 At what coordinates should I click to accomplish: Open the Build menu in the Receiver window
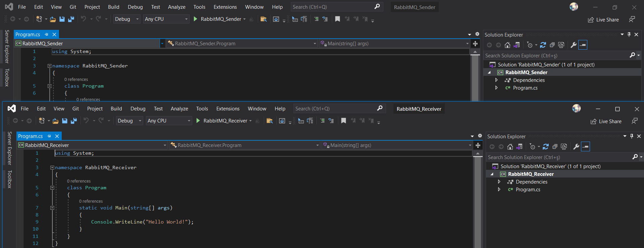116,109
